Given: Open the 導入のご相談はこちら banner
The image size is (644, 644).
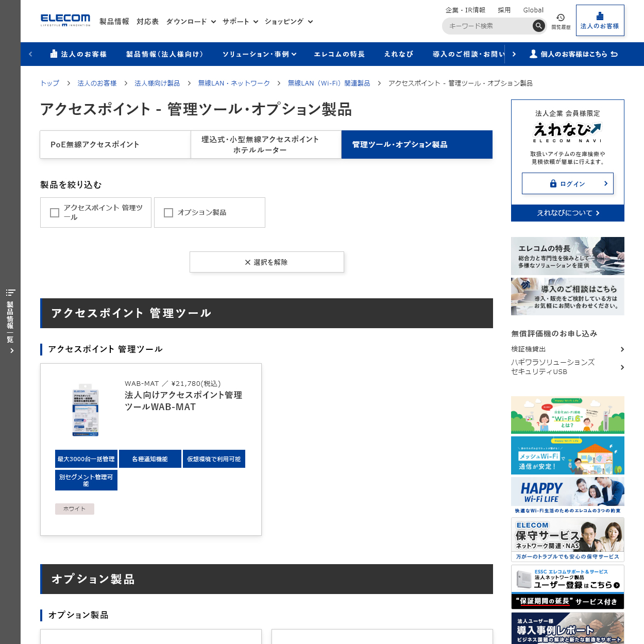Looking at the screenshot, I should point(567,297).
